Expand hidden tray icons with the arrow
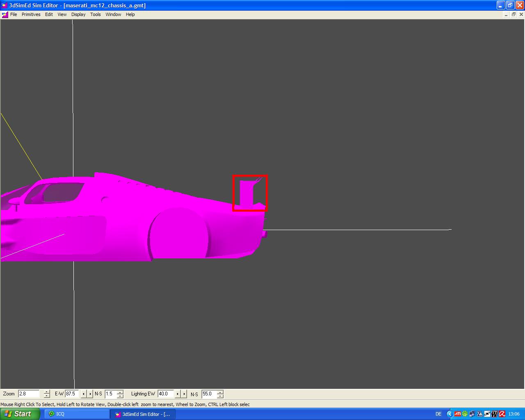This screenshot has height=420, width=525. tap(450, 414)
